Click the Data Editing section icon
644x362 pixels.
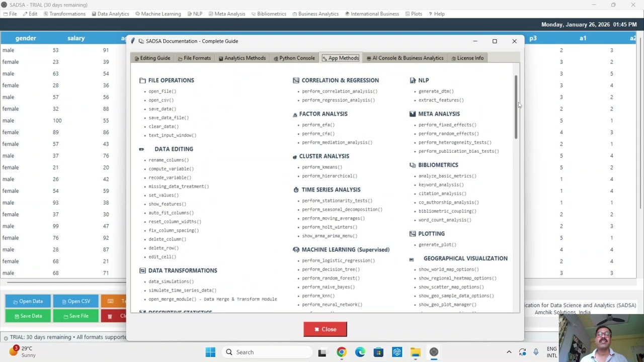click(141, 149)
